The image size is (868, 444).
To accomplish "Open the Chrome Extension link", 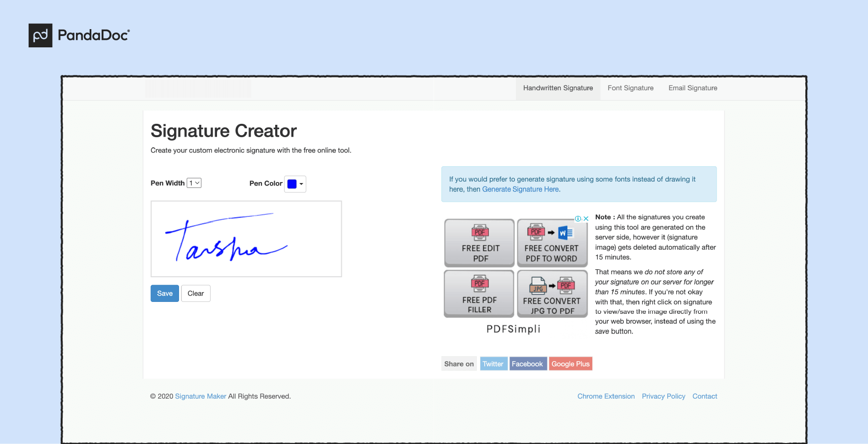I will click(x=606, y=396).
